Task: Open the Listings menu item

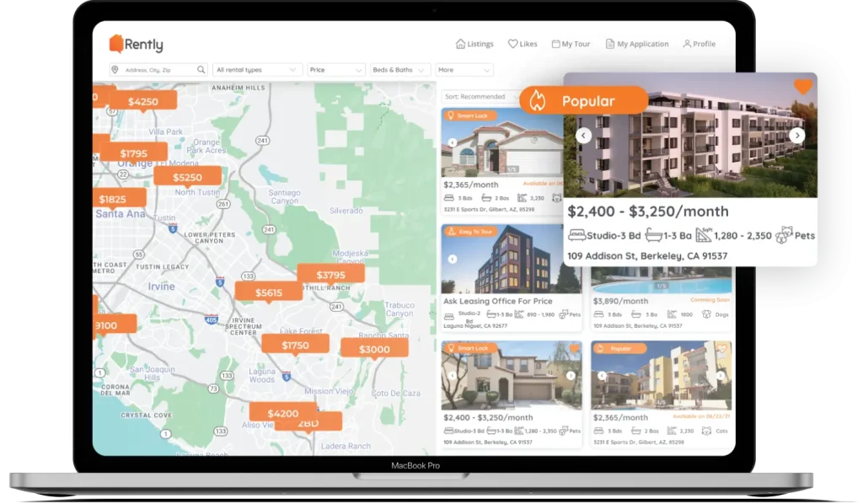Action: point(474,44)
